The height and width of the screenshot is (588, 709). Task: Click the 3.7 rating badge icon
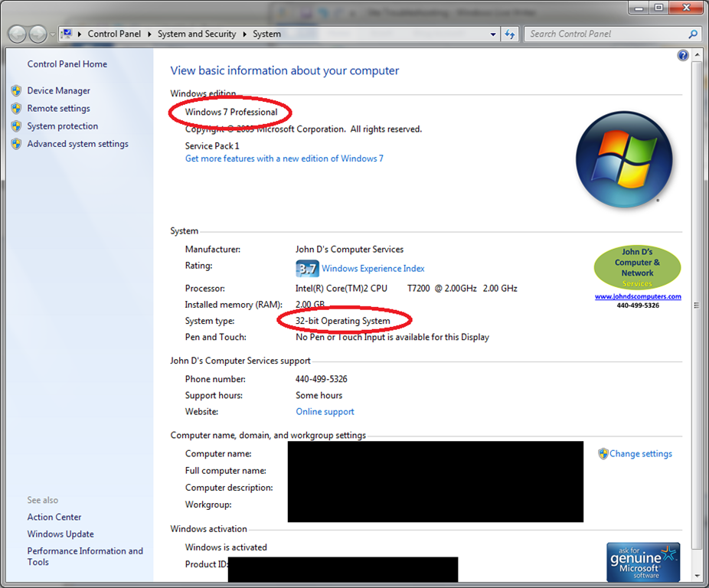pyautogui.click(x=307, y=269)
